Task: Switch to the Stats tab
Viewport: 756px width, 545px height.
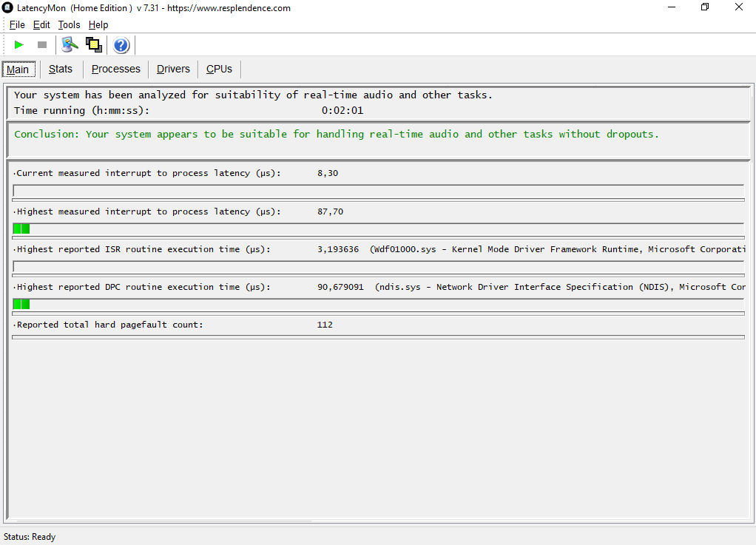Action: [61, 69]
